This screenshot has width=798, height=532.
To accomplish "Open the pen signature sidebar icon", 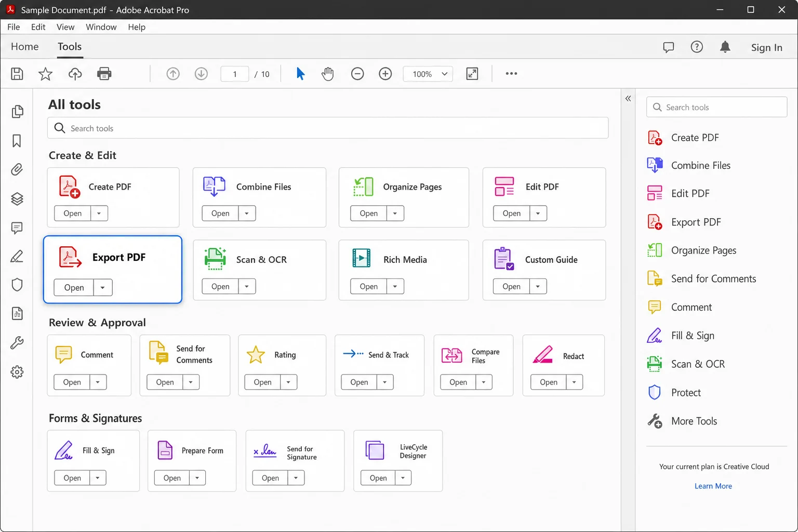I will click(17, 256).
